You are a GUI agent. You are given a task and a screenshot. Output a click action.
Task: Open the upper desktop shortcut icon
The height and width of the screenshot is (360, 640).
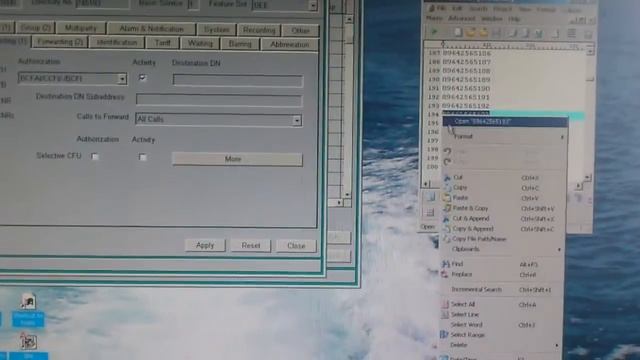(x=28, y=309)
